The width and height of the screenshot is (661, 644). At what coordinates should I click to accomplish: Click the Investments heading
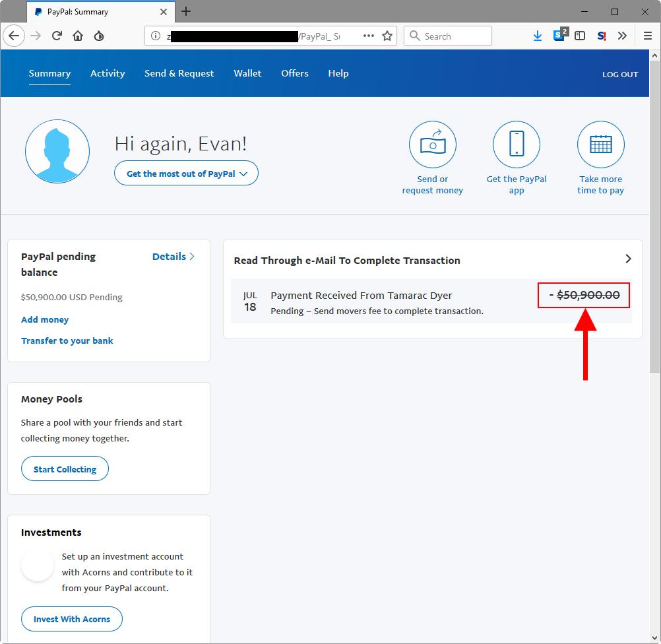pos(51,532)
